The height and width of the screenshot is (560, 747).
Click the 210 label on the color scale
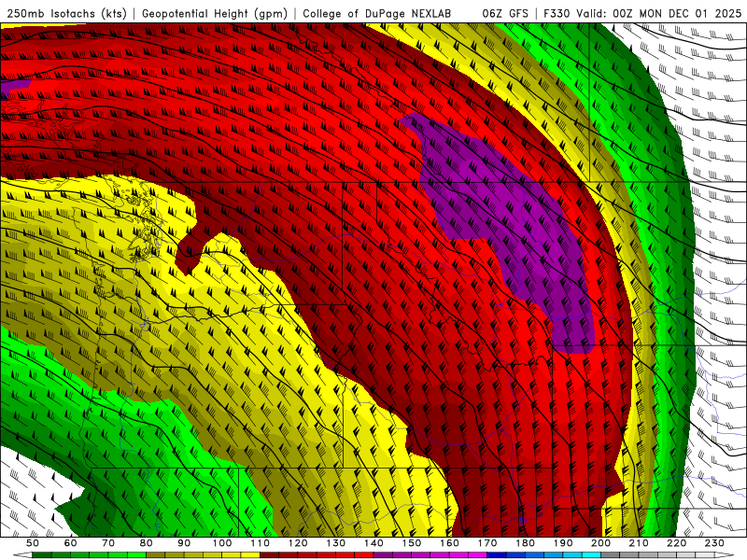(639, 543)
